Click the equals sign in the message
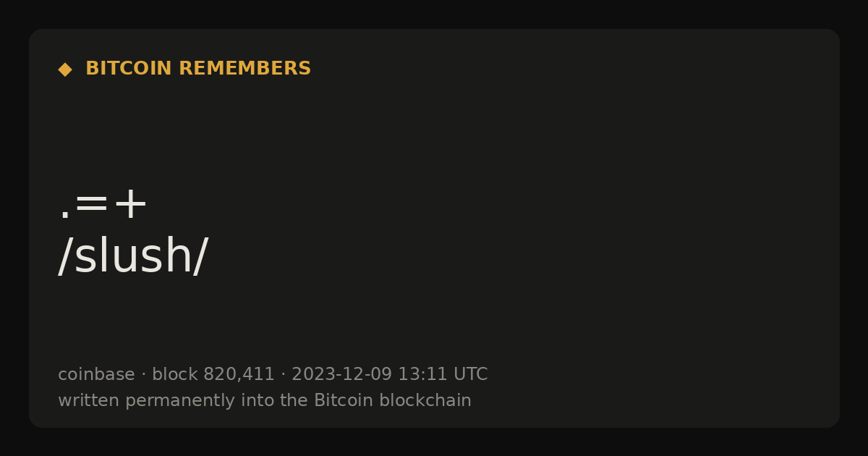868x456 pixels. (91, 205)
